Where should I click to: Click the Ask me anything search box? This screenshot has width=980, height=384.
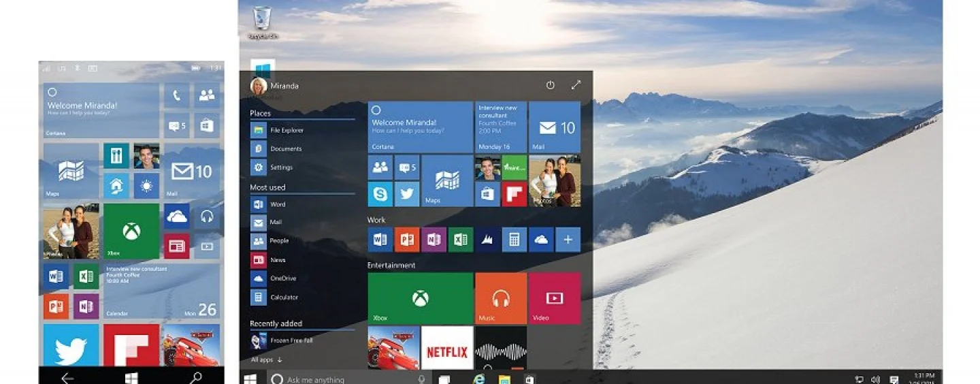[x=348, y=379]
